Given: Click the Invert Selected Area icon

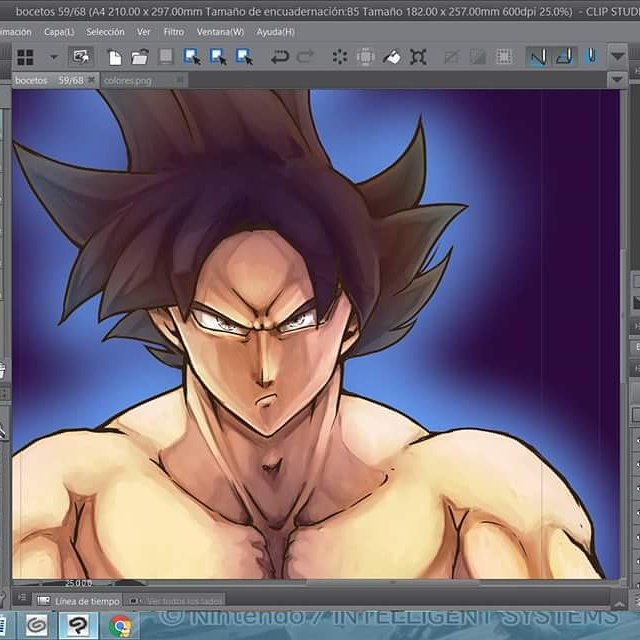Looking at the screenshot, I should pyautogui.click(x=478, y=57).
